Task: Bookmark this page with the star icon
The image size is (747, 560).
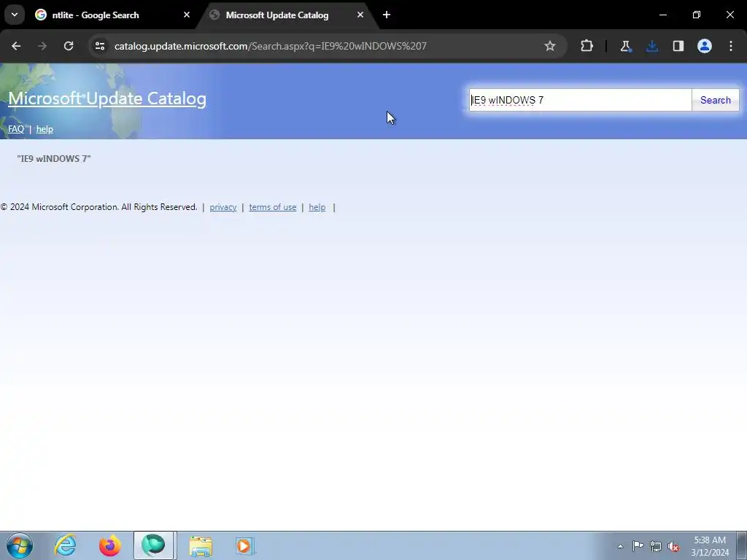Action: pyautogui.click(x=550, y=46)
